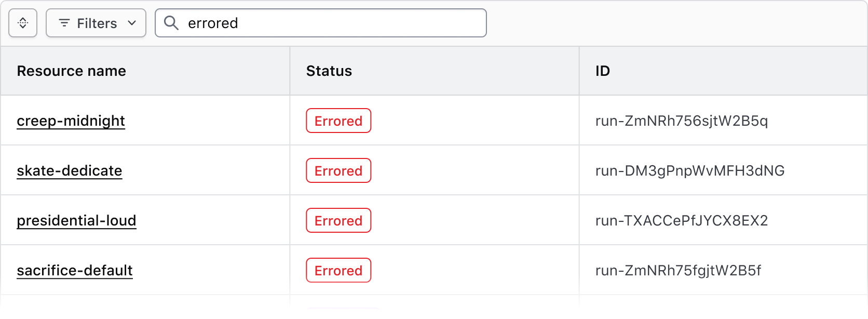
Task: Toggle sorting on the ID column
Action: tap(603, 71)
